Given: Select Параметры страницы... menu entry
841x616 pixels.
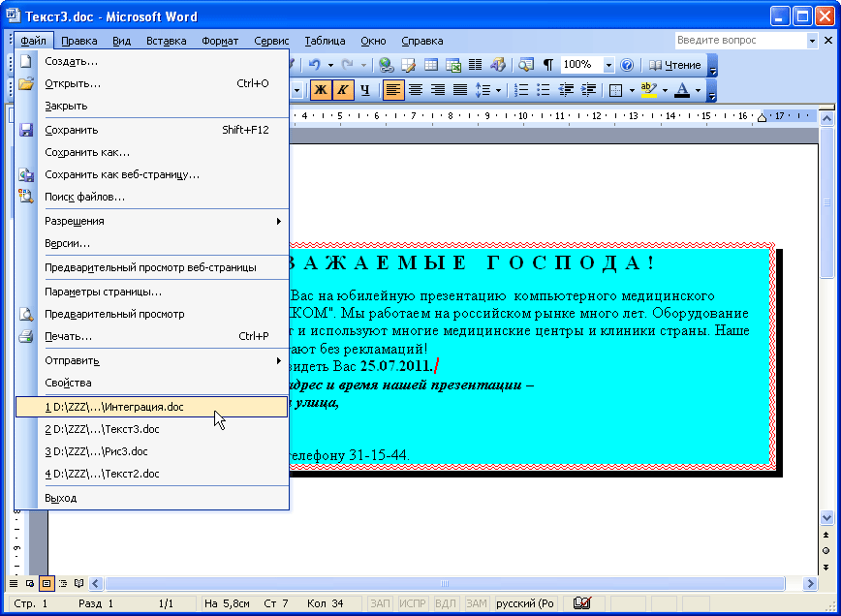Looking at the screenshot, I should coord(152,292).
